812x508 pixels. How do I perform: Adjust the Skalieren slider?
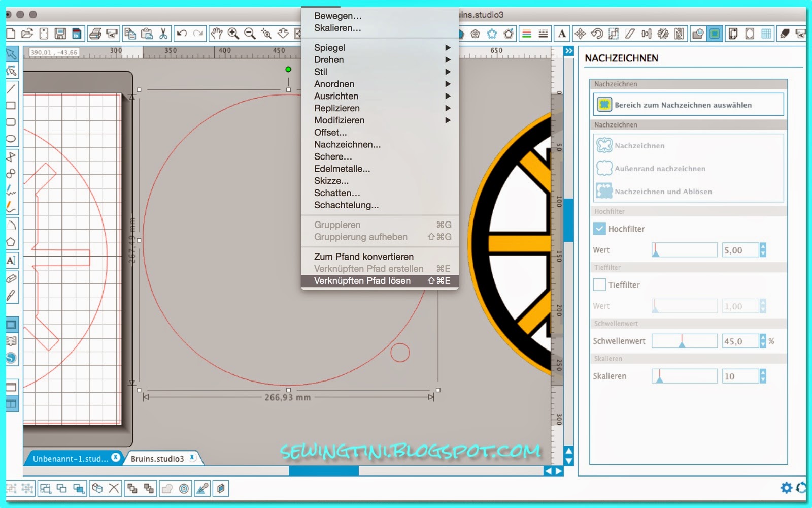click(x=685, y=376)
